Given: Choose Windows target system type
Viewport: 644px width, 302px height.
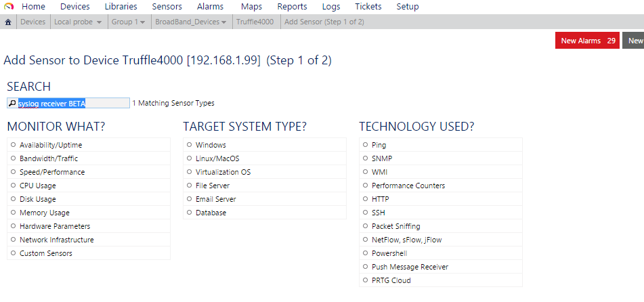Looking at the screenshot, I should (x=265, y=145).
